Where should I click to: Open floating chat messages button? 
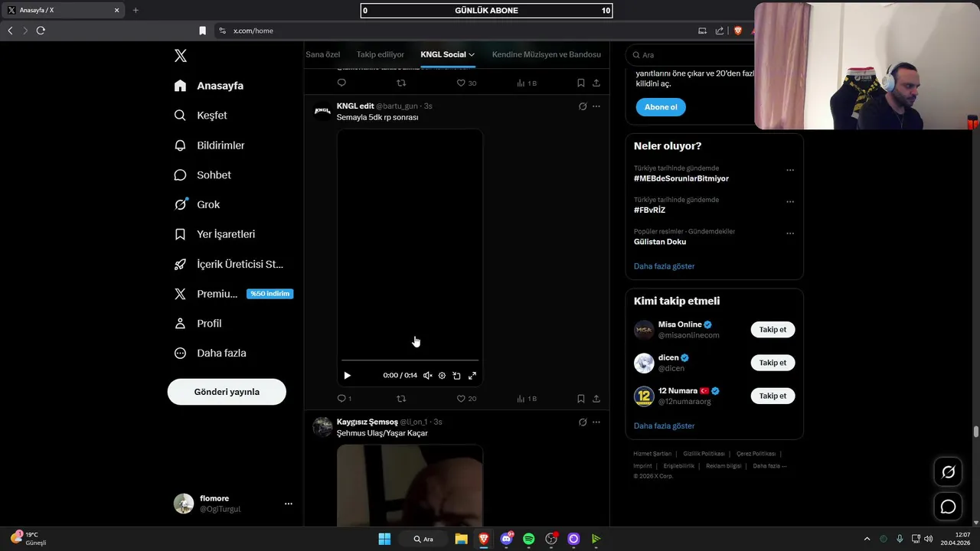(x=948, y=507)
